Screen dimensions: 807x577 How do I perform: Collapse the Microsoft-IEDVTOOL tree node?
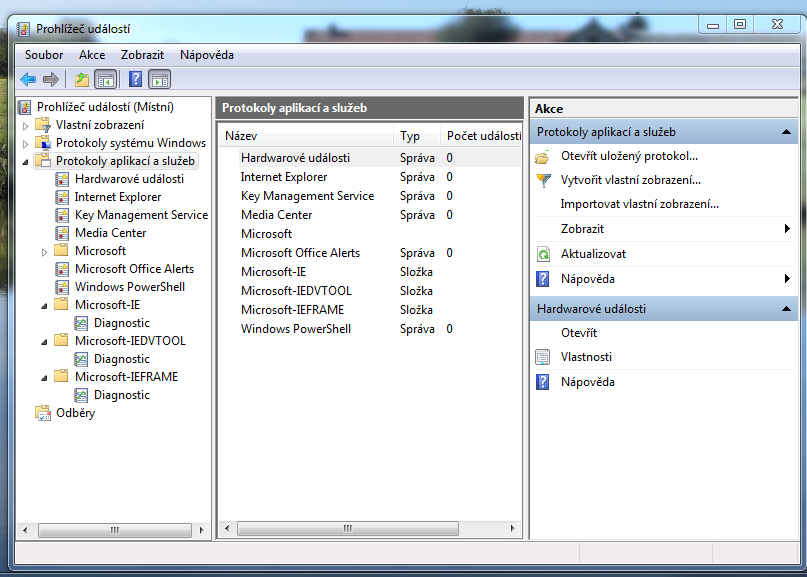coord(45,341)
